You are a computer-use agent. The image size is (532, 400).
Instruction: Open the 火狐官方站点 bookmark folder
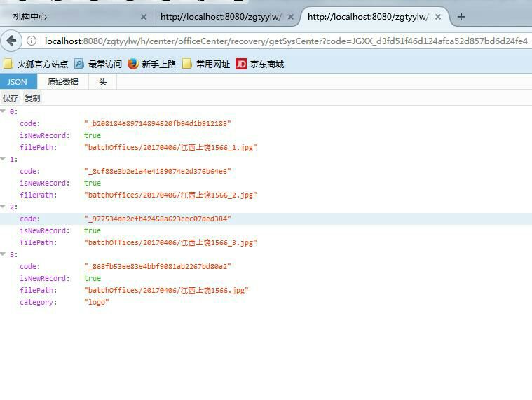click(36, 64)
